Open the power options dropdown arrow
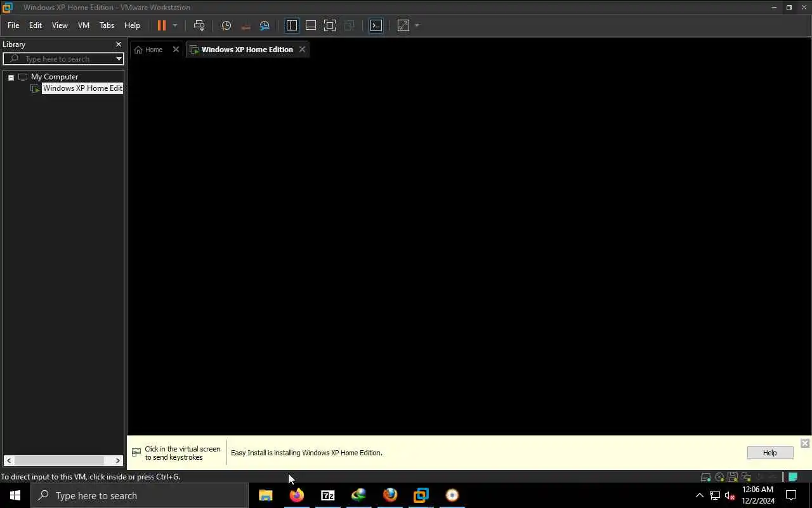 click(x=175, y=25)
